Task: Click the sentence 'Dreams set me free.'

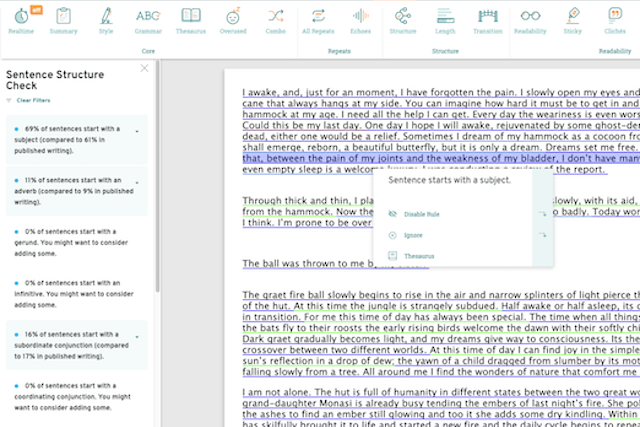Action: pyautogui.click(x=591, y=147)
